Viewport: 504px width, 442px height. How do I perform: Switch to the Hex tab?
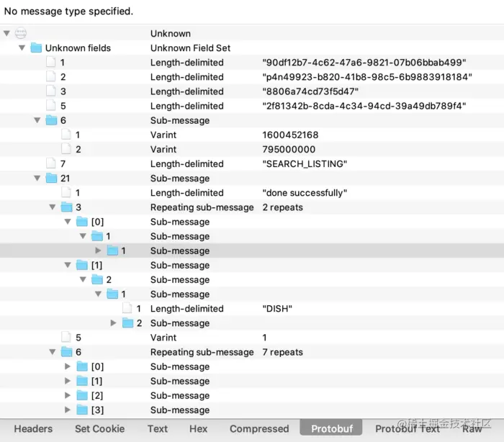[x=198, y=428]
